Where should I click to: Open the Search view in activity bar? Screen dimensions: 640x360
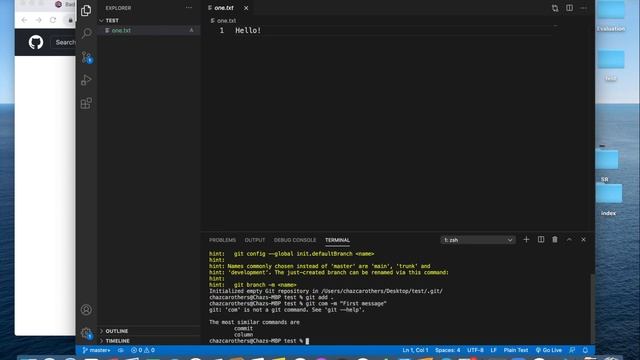[x=86, y=33]
